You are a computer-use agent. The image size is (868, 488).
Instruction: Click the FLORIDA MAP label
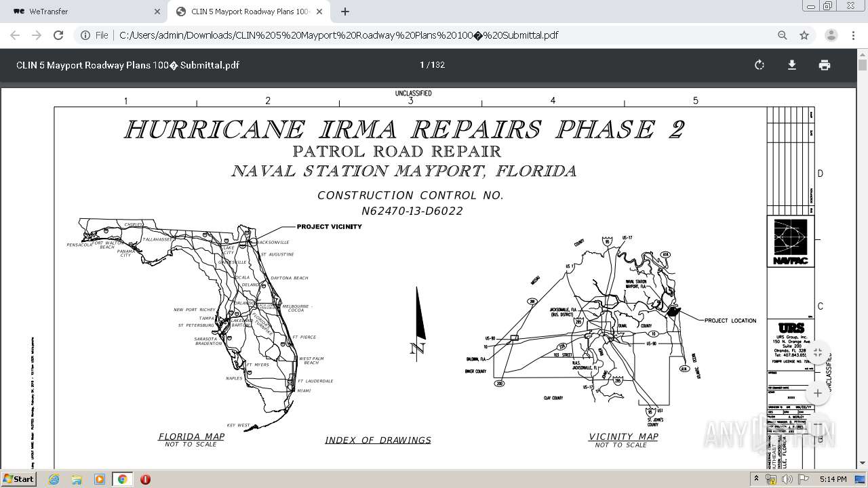[x=191, y=436]
